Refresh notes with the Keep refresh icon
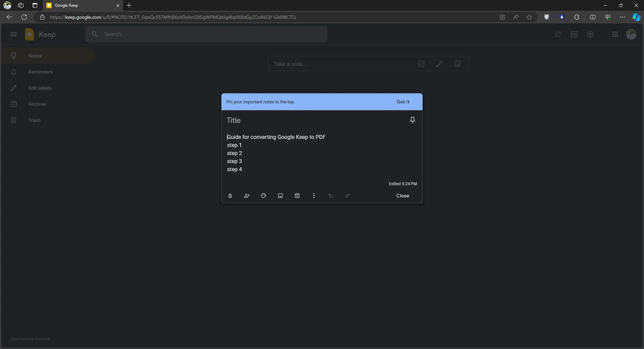 pyautogui.click(x=558, y=34)
